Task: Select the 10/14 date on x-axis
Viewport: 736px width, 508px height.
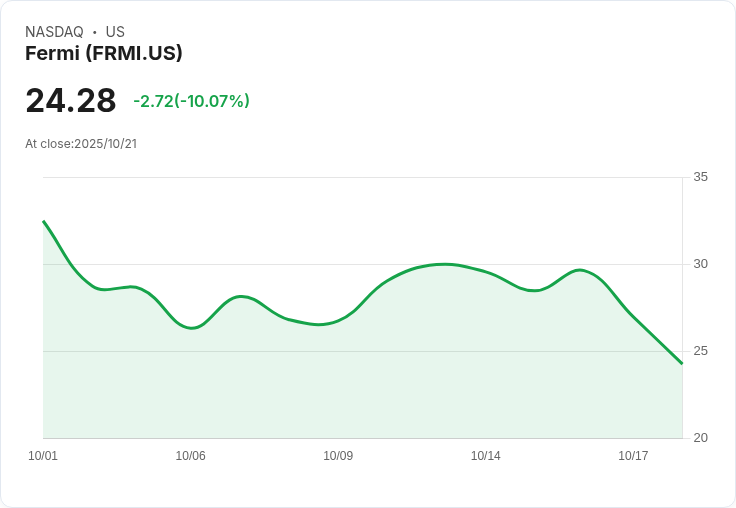Action: click(x=486, y=456)
